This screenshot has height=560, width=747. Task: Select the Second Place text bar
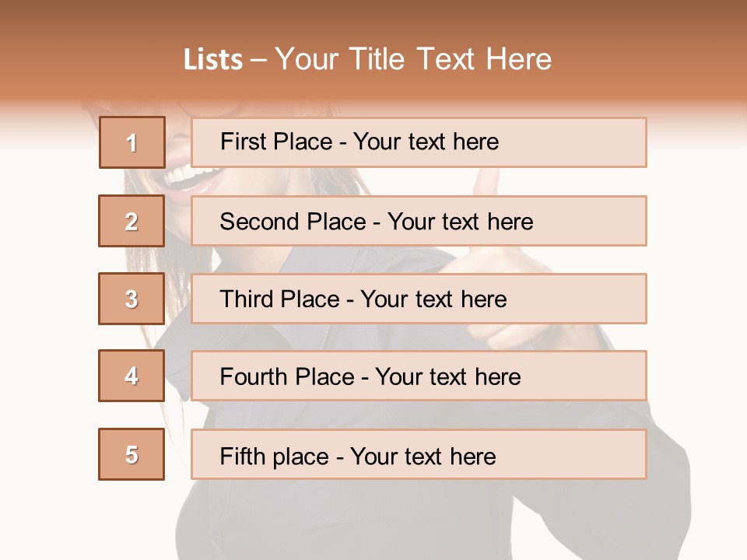click(x=419, y=221)
